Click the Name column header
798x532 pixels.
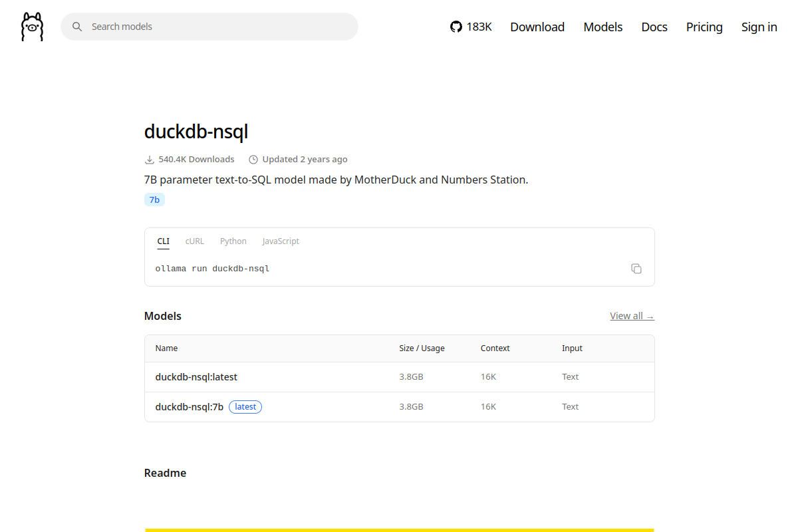[166, 348]
